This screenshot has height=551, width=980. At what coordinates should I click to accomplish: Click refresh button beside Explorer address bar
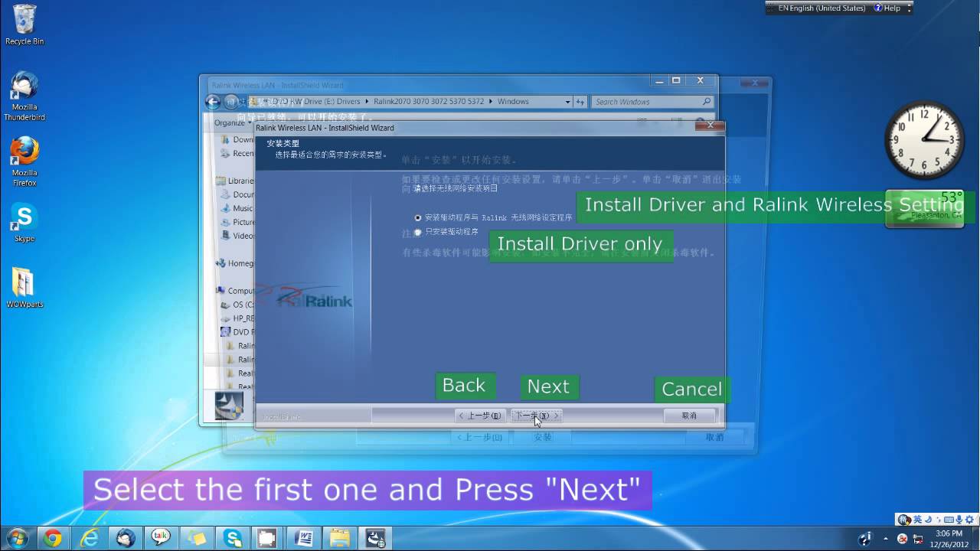coord(580,102)
